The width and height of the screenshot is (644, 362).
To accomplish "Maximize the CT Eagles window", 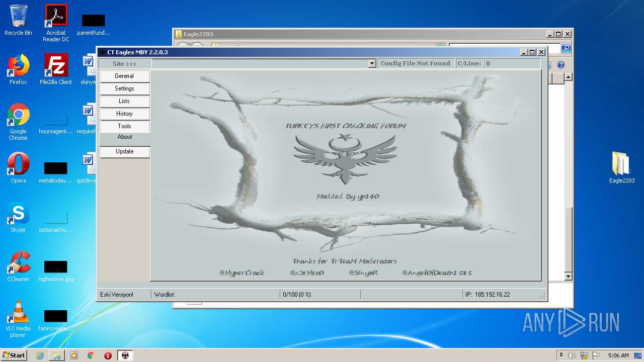I will [532, 52].
